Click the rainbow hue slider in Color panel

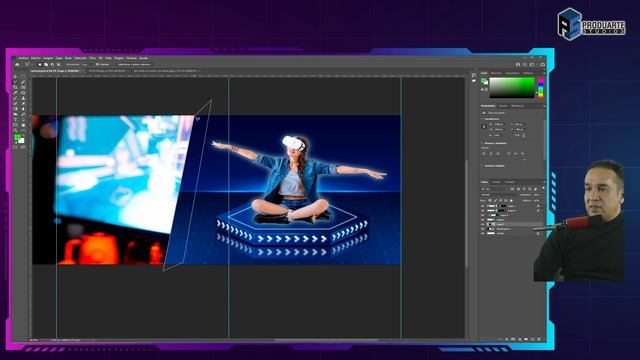pyautogui.click(x=541, y=88)
